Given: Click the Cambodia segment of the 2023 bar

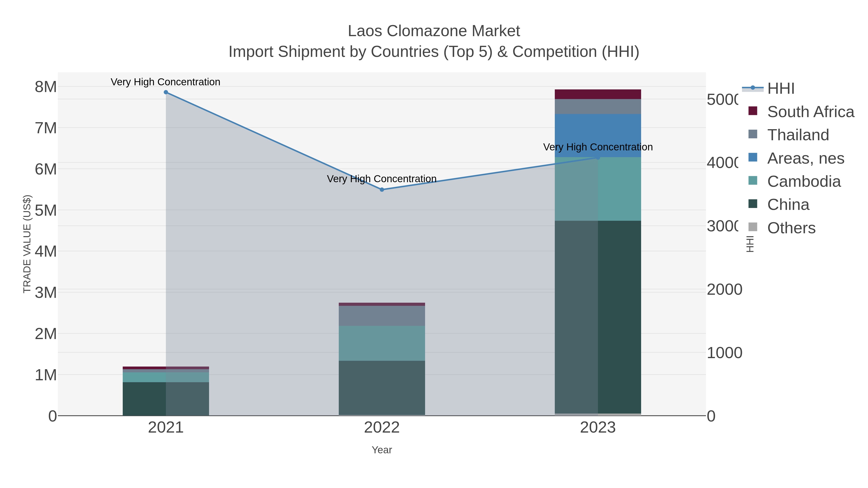Looking at the screenshot, I should pos(598,189).
